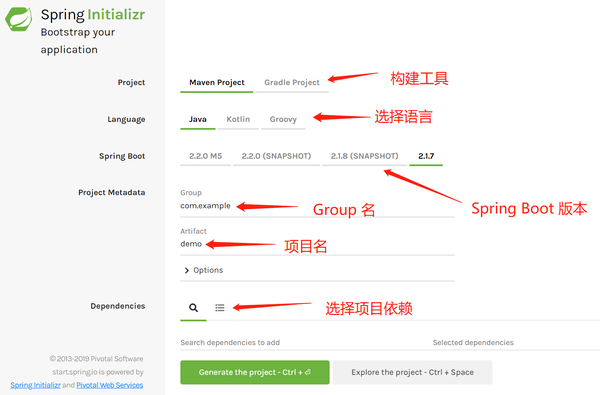Choose Kotlin as the language

[x=238, y=119]
